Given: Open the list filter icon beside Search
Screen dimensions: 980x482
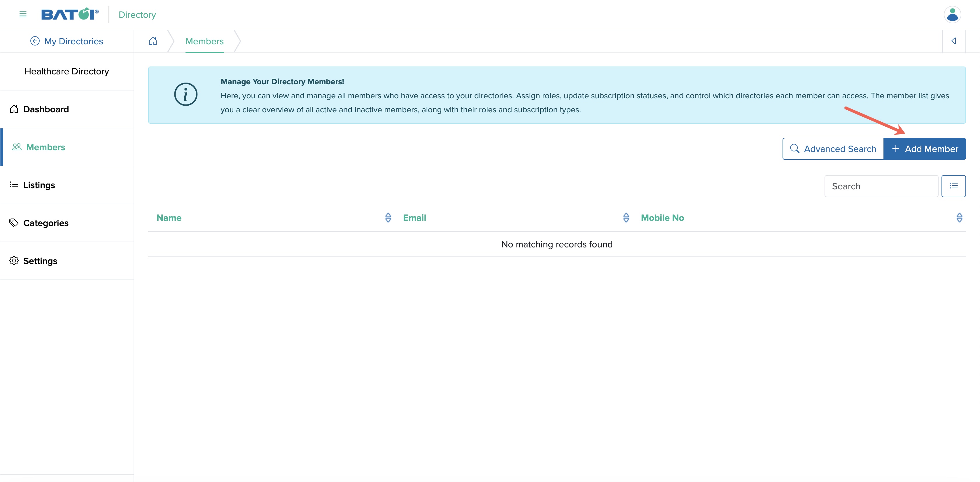Looking at the screenshot, I should tap(954, 186).
